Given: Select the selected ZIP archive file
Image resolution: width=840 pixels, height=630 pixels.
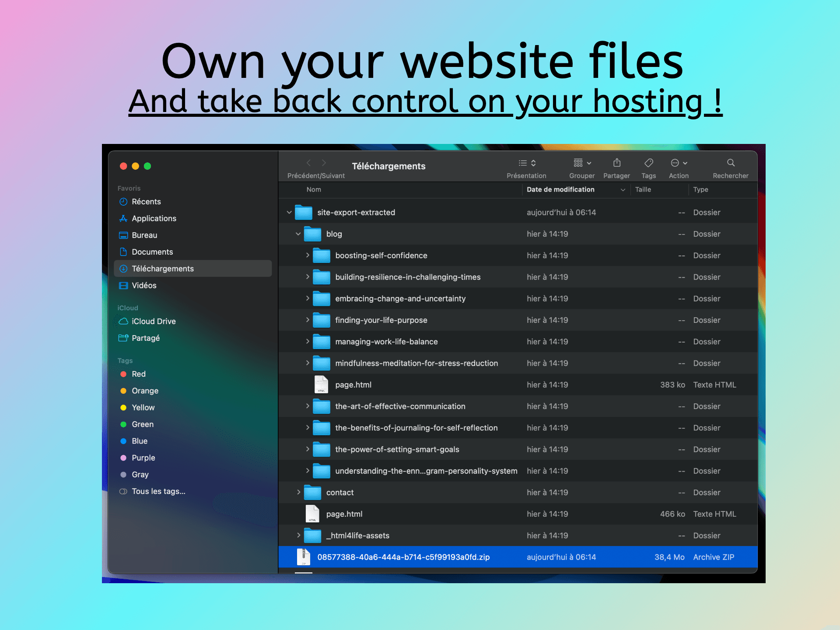Looking at the screenshot, I should (403, 557).
